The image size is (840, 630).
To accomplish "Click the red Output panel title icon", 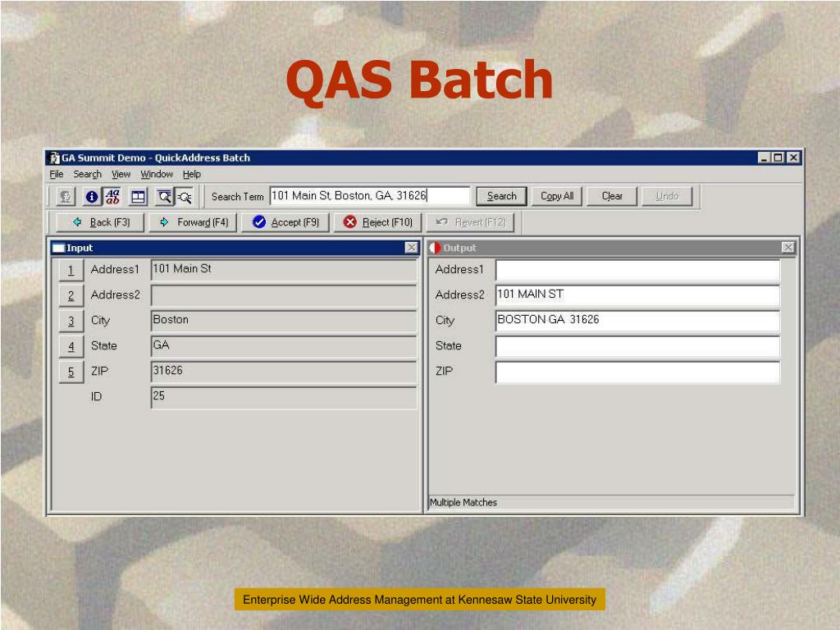I will click(x=435, y=248).
